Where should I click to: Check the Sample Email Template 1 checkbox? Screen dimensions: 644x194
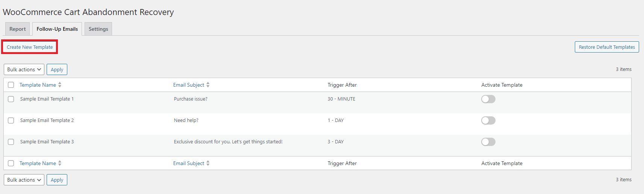coord(11,99)
